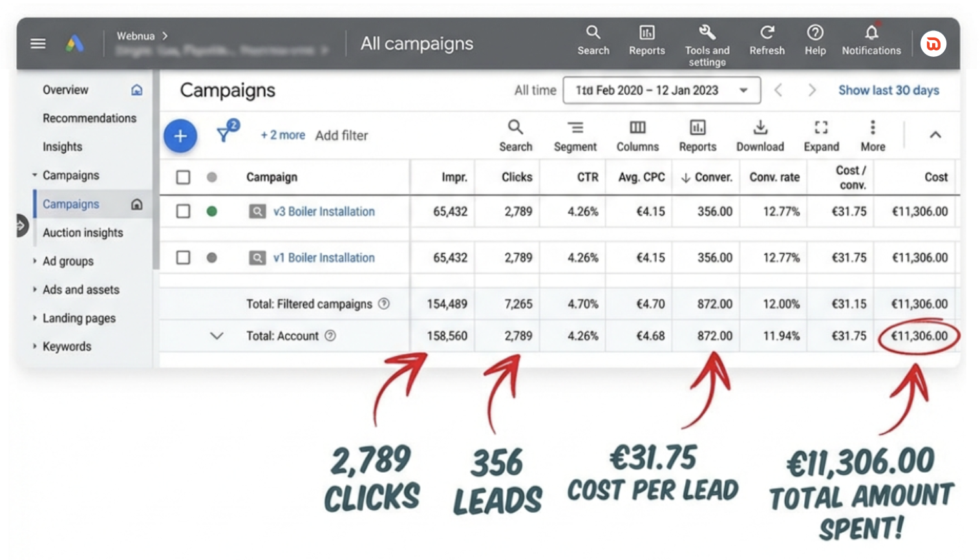Open the Overview page

[x=65, y=90]
